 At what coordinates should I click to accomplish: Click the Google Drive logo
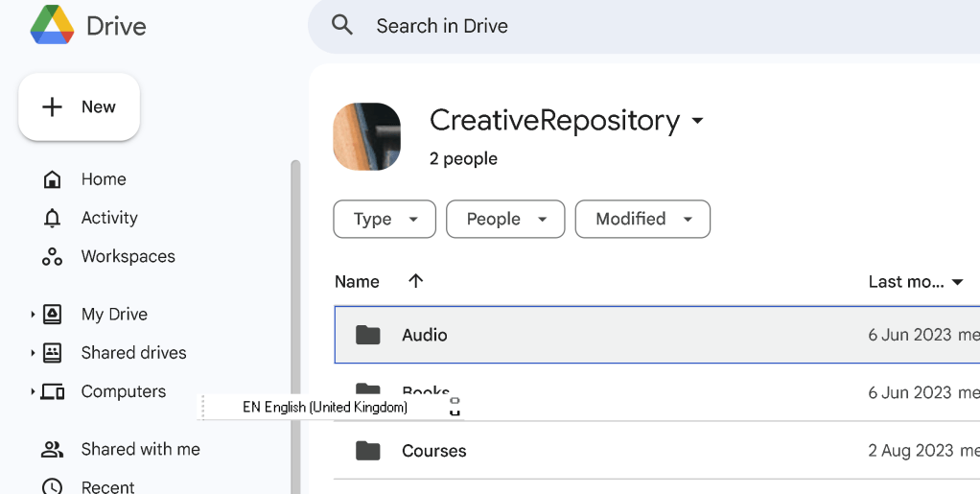53,25
